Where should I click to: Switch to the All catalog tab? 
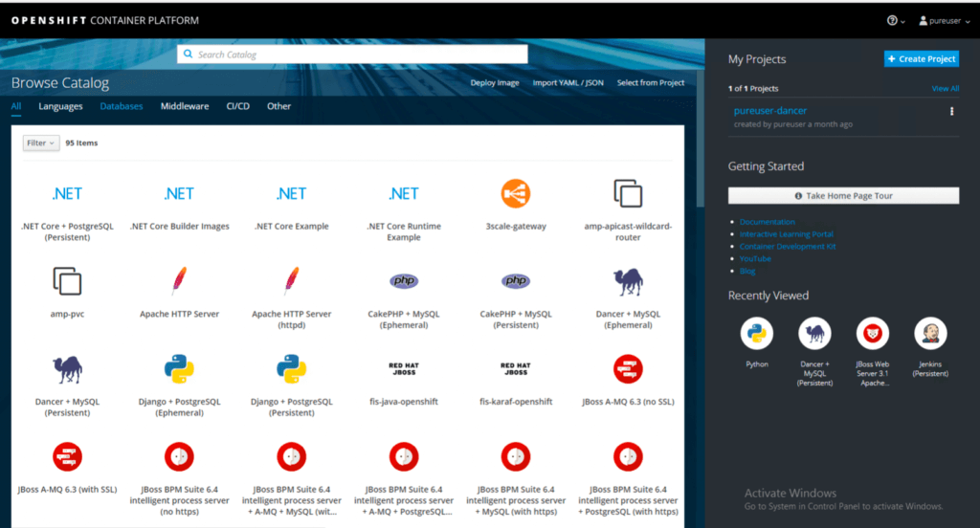click(15, 106)
